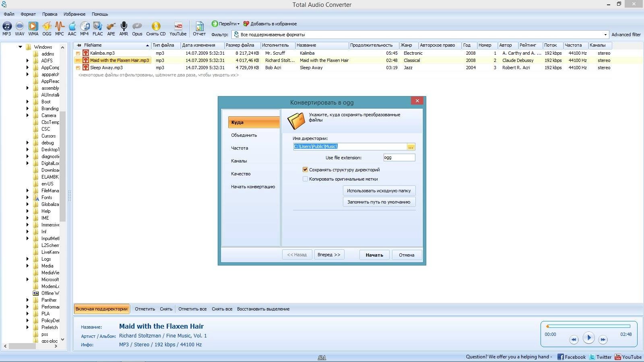Click the Отмена button
The height and width of the screenshot is (362, 644).
407,255
